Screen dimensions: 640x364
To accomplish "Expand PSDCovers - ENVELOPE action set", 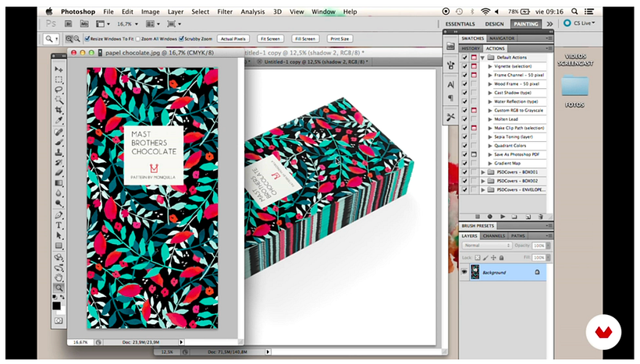I will tap(483, 189).
